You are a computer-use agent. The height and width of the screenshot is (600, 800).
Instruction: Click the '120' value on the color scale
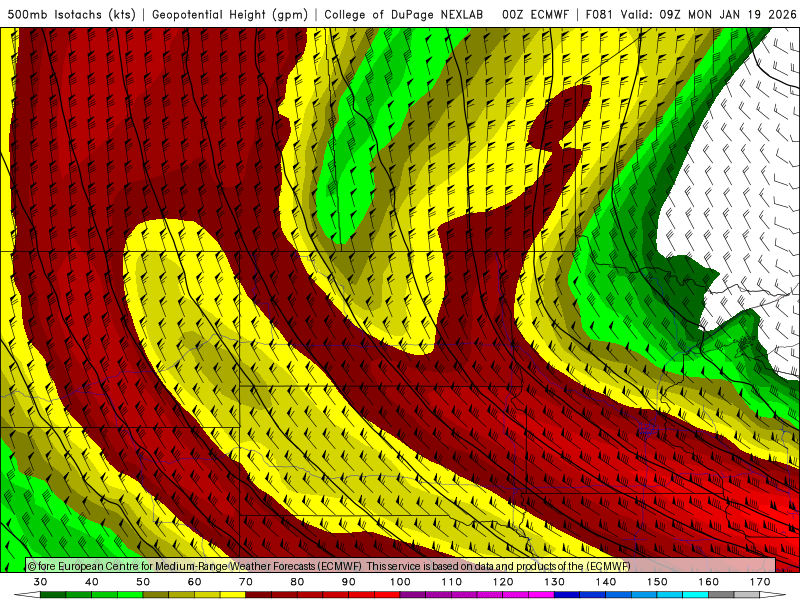pos(503,582)
